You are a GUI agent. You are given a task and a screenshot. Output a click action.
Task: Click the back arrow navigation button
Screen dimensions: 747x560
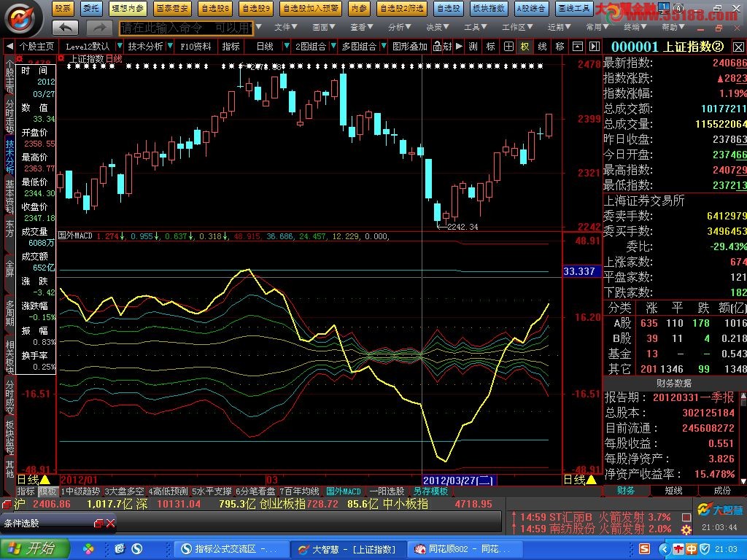(66, 27)
